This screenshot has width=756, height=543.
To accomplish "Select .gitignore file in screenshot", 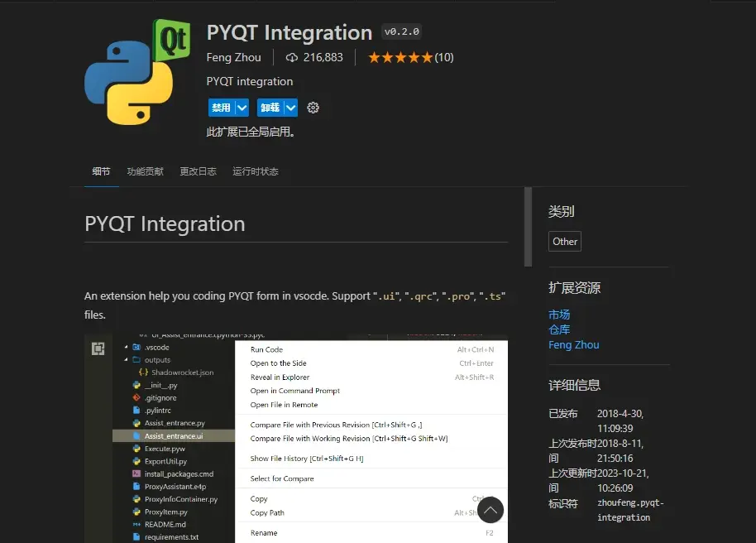I will coord(160,397).
